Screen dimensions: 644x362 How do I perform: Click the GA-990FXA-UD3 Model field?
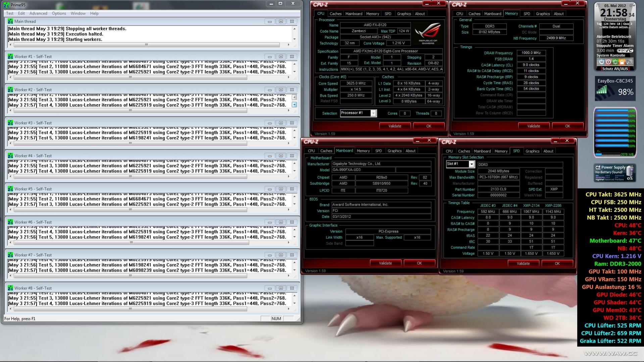click(363, 170)
